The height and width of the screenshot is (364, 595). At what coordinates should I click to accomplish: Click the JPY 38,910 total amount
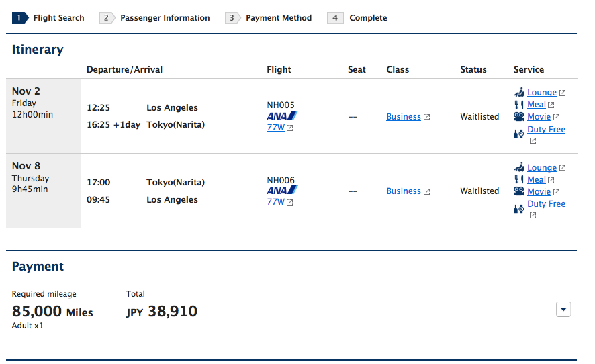click(162, 311)
